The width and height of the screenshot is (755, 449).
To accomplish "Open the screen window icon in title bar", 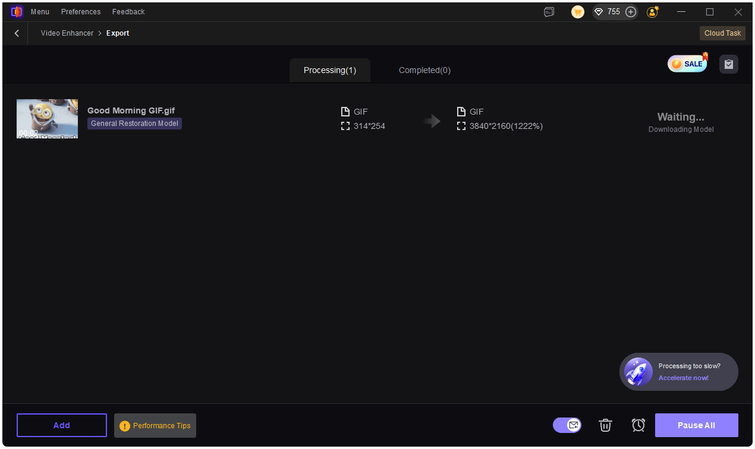I will (549, 12).
